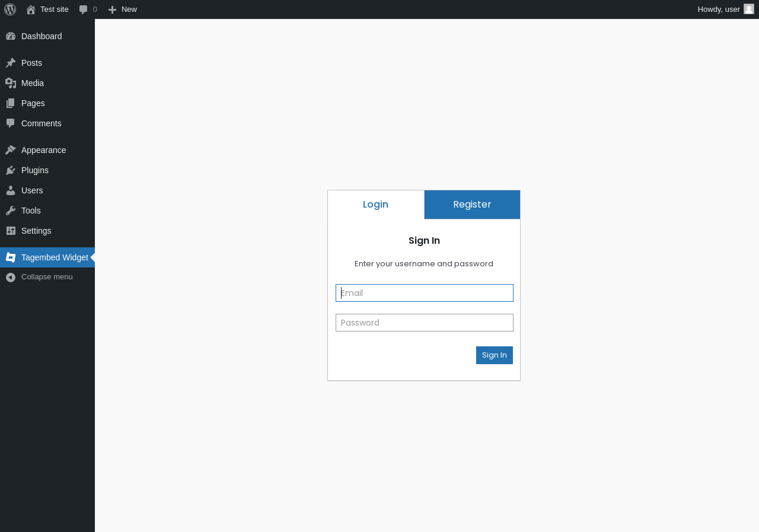
Task: Open the Settings menu label
Action: point(36,231)
